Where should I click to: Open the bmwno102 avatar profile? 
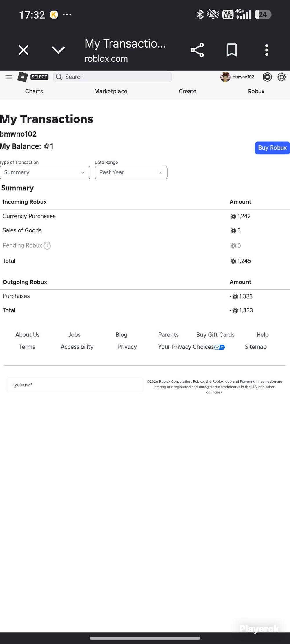point(225,77)
